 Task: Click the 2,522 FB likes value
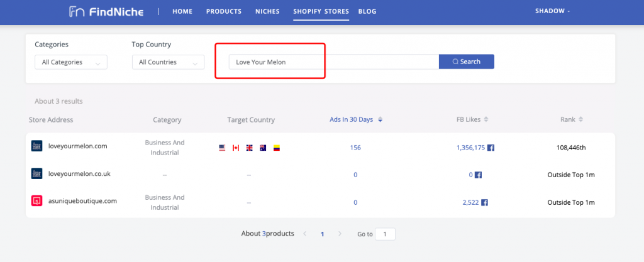pyautogui.click(x=470, y=202)
